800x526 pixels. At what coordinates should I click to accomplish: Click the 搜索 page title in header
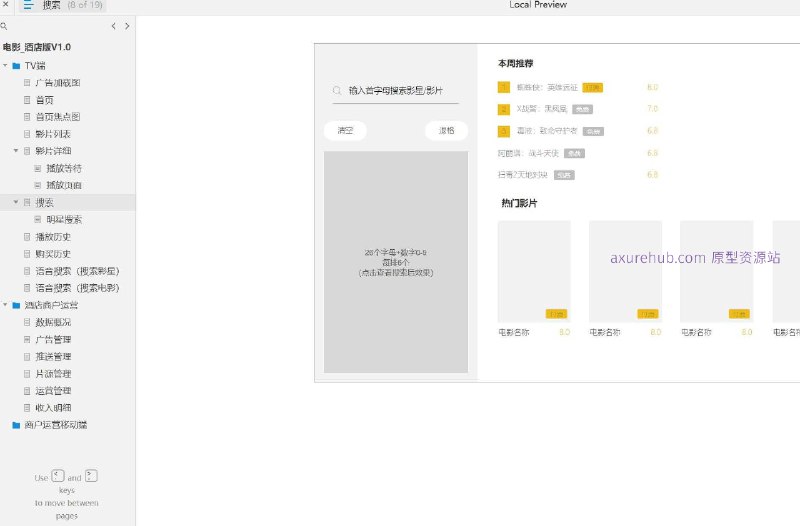click(52, 5)
